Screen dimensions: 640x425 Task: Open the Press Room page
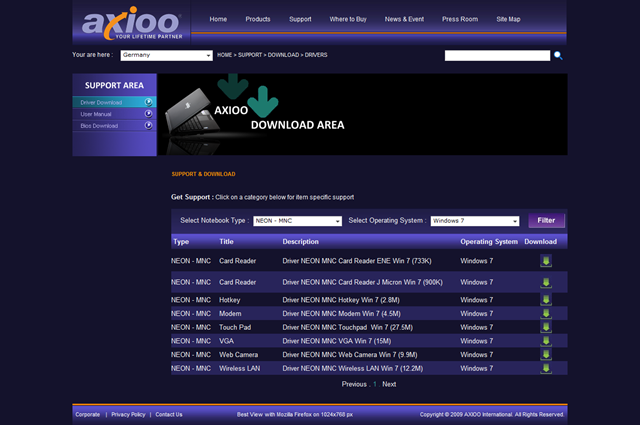pos(460,19)
